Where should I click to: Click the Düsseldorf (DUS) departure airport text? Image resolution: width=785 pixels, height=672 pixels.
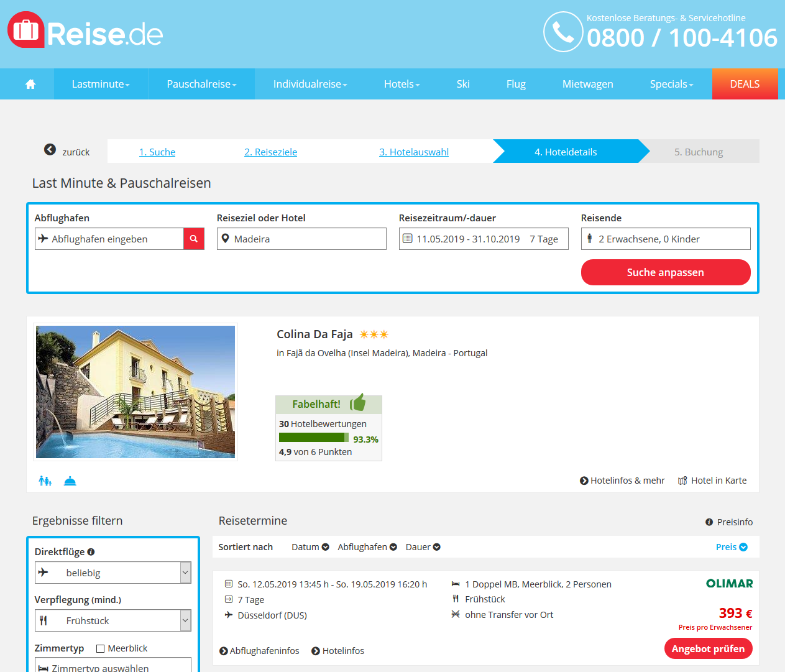coord(272,615)
